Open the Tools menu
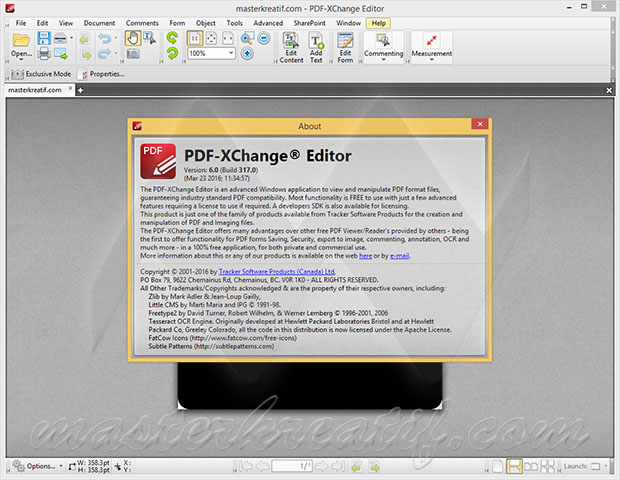The height and width of the screenshot is (480, 620). (x=234, y=23)
